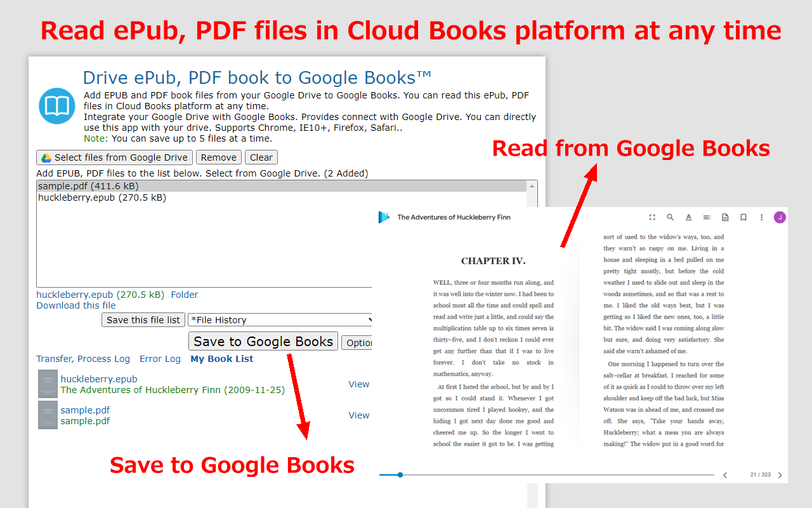Click the reading progress slider handle
Viewport: 812px width, 508px height.
tap(400, 474)
